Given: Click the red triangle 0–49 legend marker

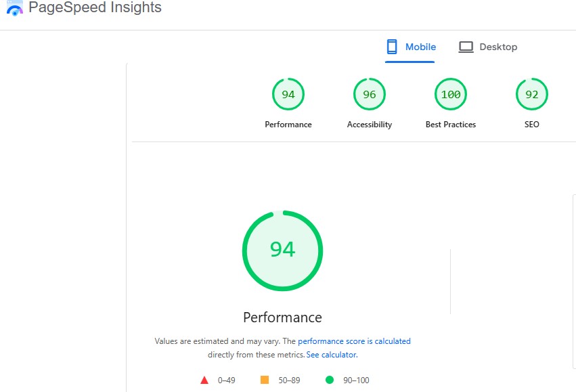Looking at the screenshot, I should (x=204, y=380).
